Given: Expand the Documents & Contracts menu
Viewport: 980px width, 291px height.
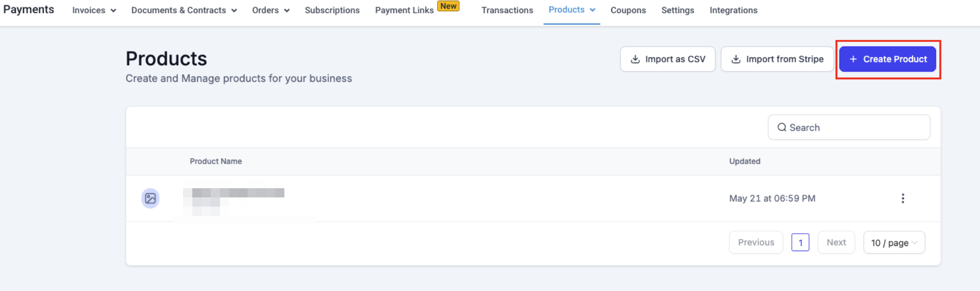Looking at the screenshot, I should point(184,10).
